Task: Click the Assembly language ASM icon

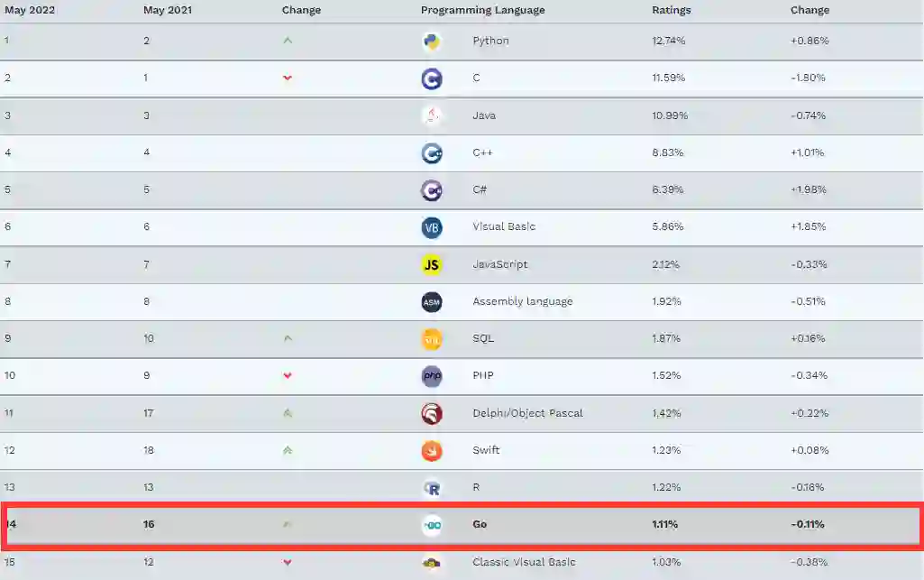Action: tap(432, 302)
